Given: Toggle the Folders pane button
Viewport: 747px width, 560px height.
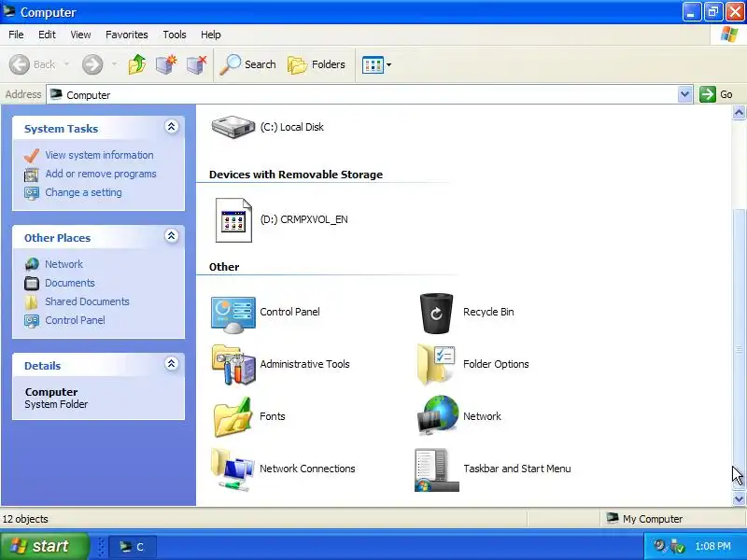Looking at the screenshot, I should [x=317, y=64].
